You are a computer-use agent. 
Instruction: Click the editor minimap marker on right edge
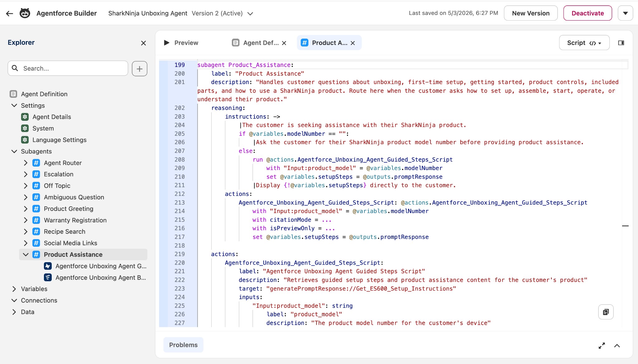coord(625,226)
